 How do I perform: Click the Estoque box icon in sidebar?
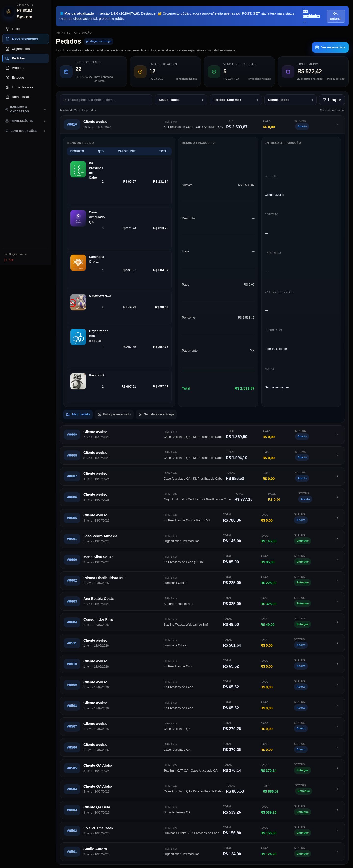[7, 78]
